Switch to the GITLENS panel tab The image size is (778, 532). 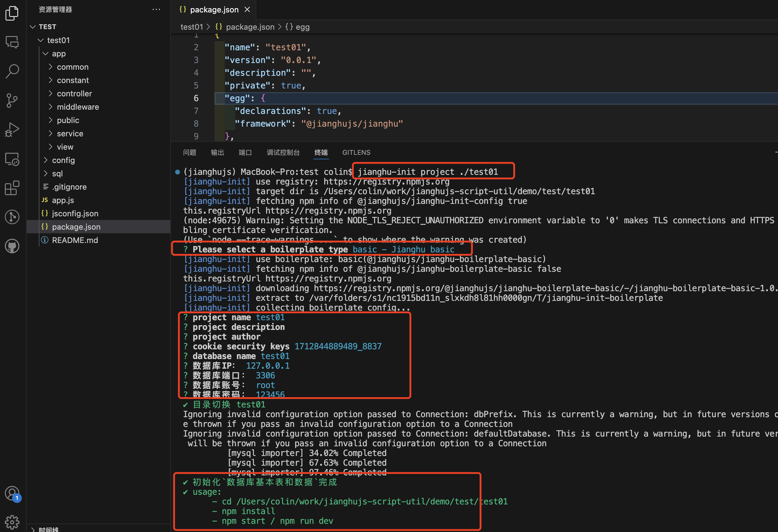tap(356, 153)
